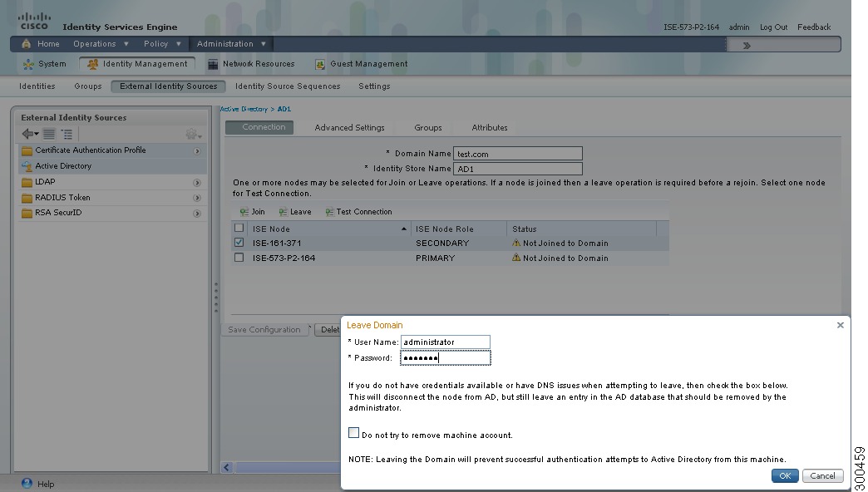Click the Identity Store Name field

(518, 168)
